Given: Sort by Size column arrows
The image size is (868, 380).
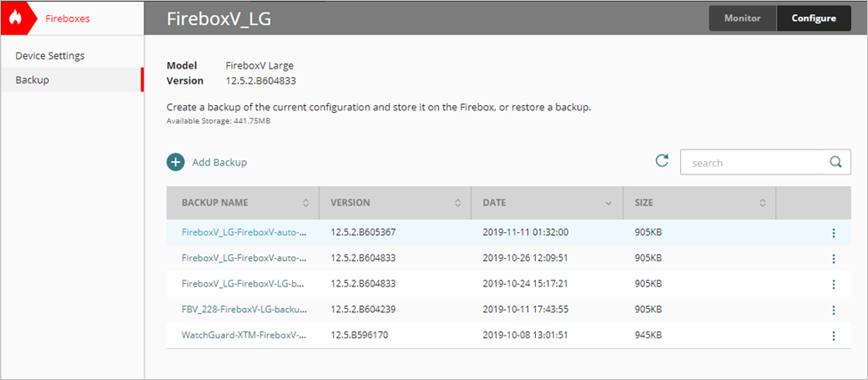Looking at the screenshot, I should coord(762,203).
